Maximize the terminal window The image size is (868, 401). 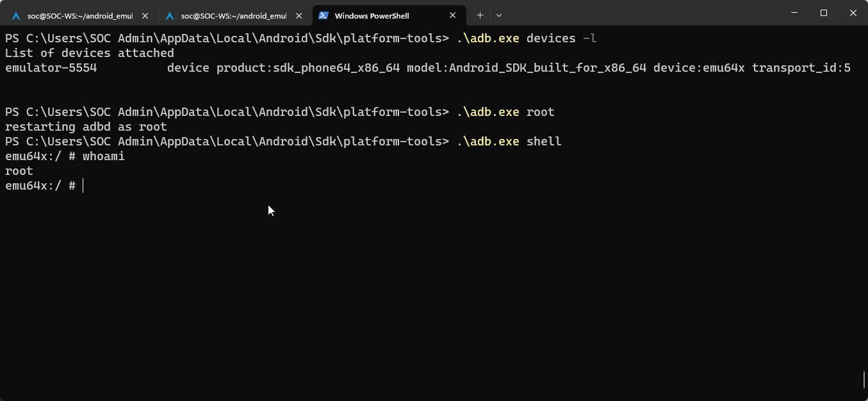[824, 13]
